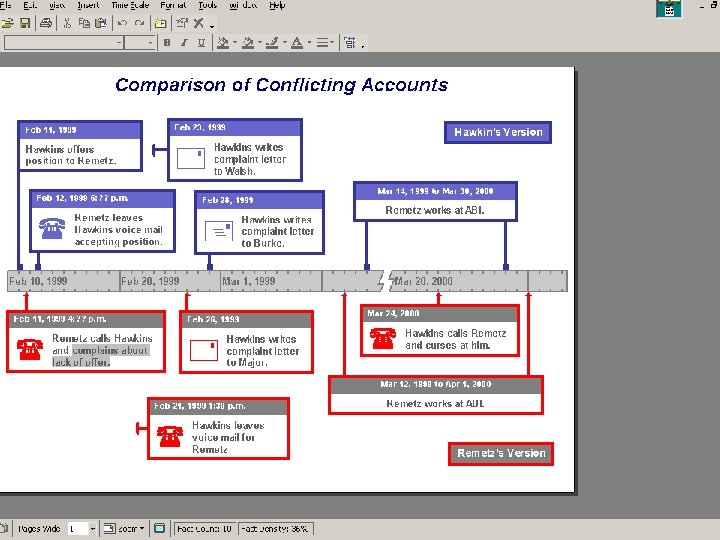Image resolution: width=720 pixels, height=540 pixels.
Task: Open the File menu
Action: coord(5,5)
